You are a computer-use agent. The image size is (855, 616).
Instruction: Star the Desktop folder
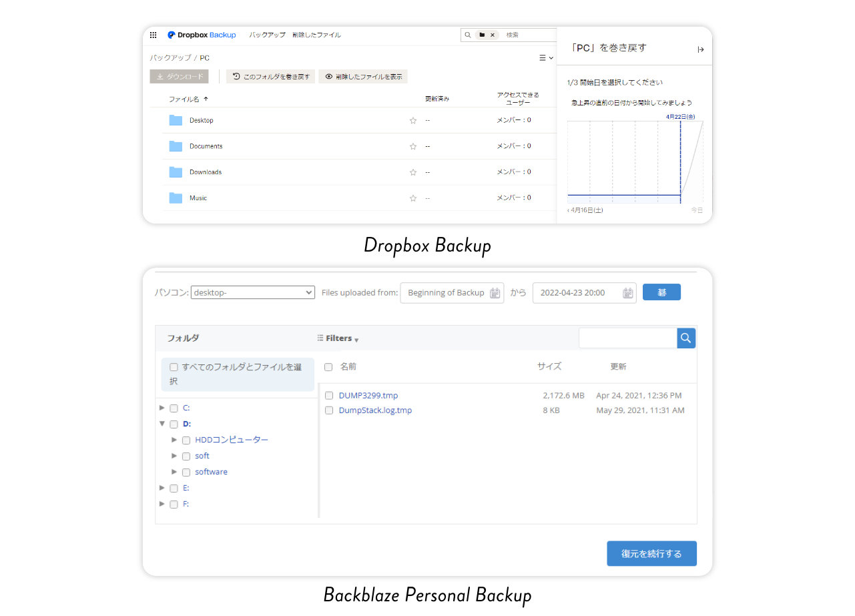[412, 121]
